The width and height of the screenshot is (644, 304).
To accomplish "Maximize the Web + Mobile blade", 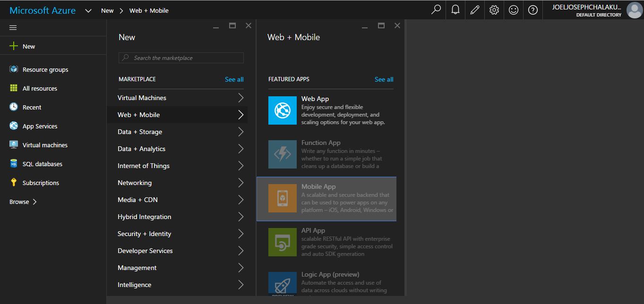I will point(381,26).
